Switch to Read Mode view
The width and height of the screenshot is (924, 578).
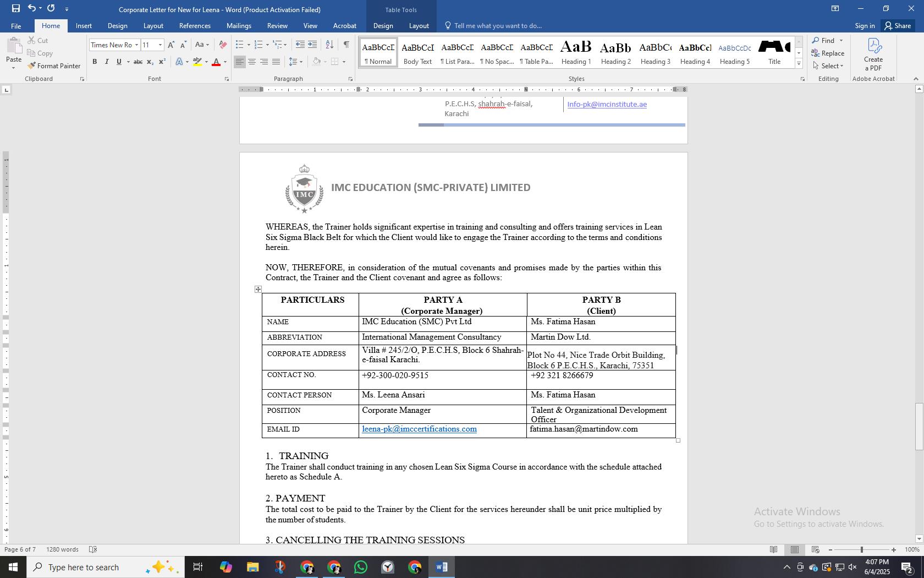(x=773, y=549)
